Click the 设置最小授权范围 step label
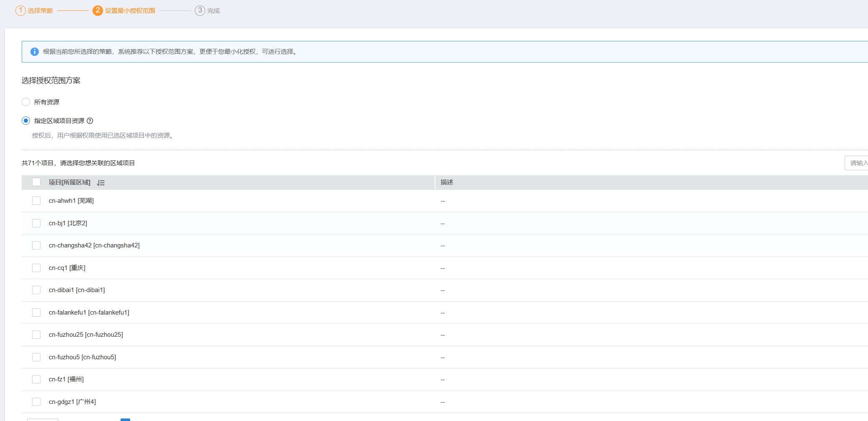This screenshot has width=868, height=421. (130, 11)
